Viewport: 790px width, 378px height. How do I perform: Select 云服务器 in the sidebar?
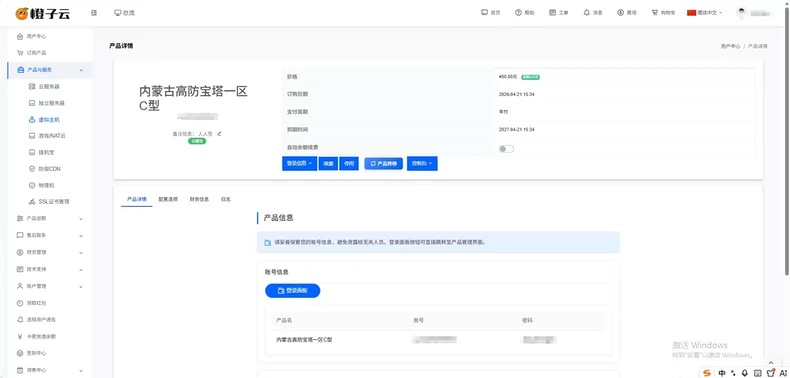50,86
